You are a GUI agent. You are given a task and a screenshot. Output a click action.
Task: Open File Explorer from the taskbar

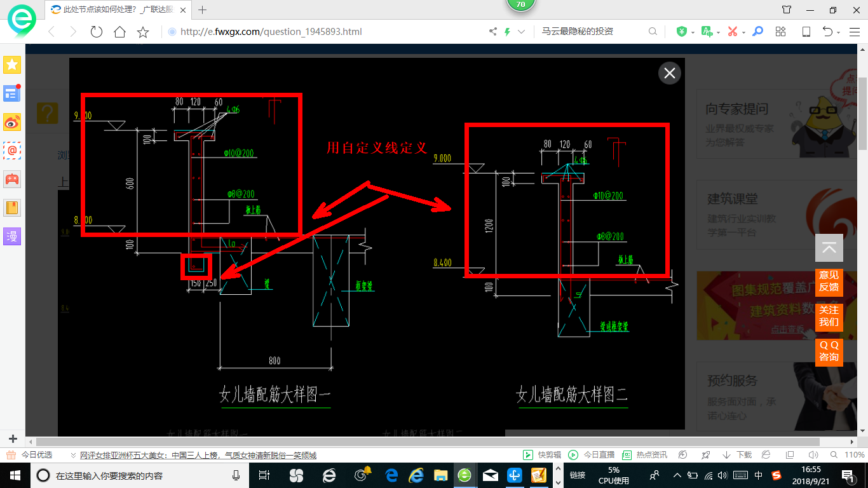(440, 475)
